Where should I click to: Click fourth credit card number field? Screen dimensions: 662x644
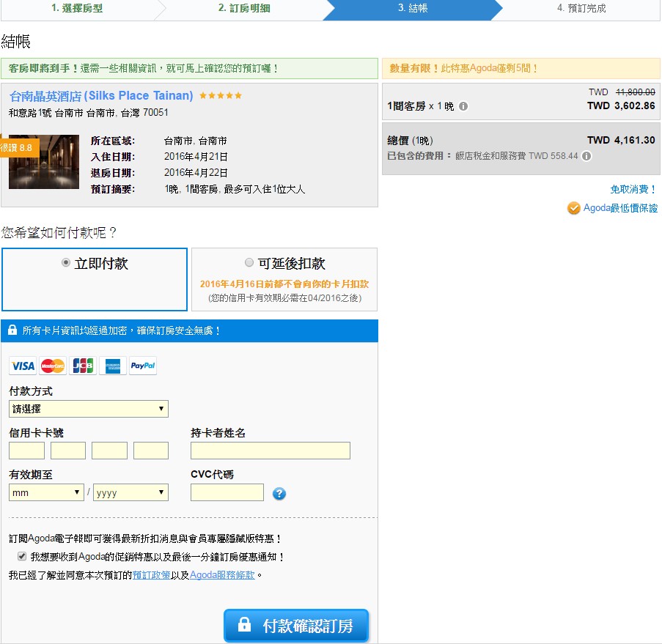tap(151, 451)
